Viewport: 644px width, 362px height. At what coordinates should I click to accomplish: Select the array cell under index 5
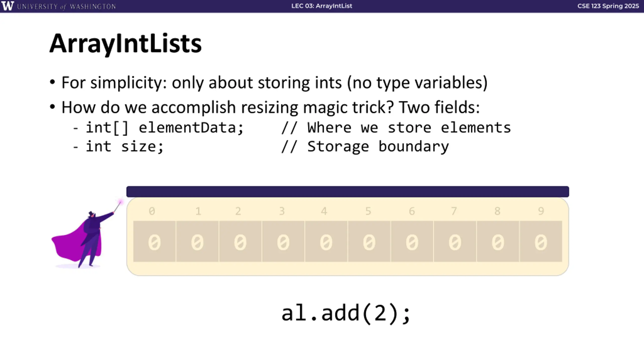(x=369, y=242)
